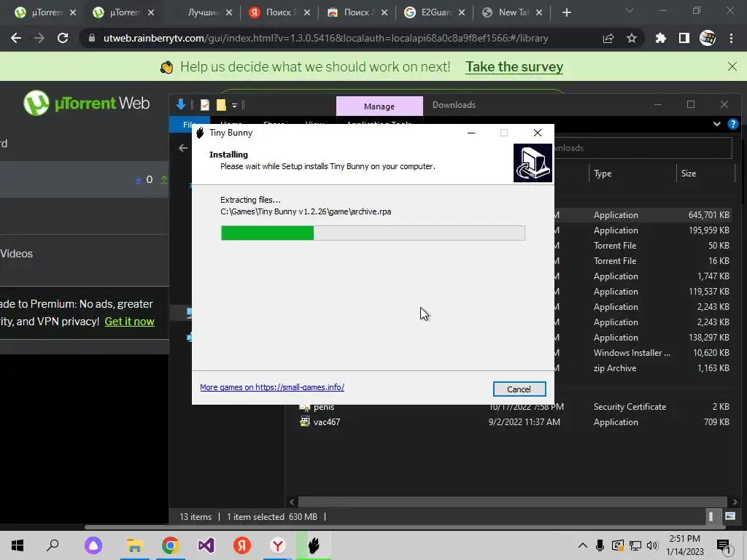
Task: Open Chrome extensions puzzle icon
Action: (x=661, y=38)
